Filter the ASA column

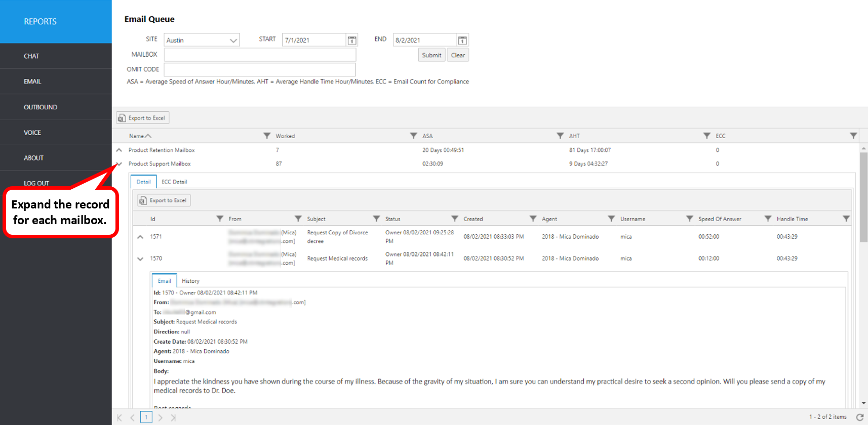pyautogui.click(x=560, y=136)
